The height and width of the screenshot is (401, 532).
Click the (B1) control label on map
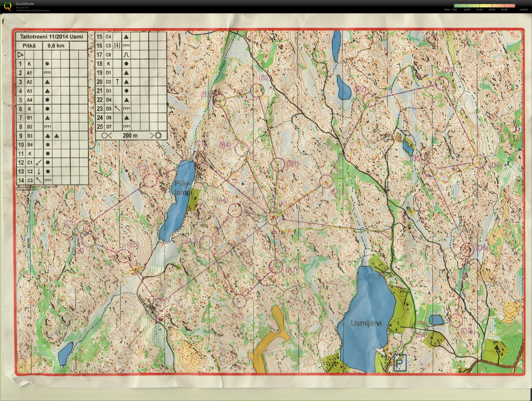coord(293,164)
